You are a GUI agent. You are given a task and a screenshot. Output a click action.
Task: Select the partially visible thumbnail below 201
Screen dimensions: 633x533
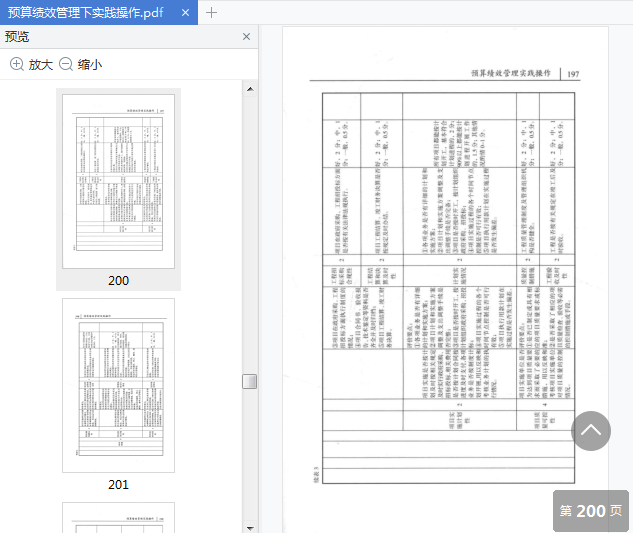(x=118, y=518)
